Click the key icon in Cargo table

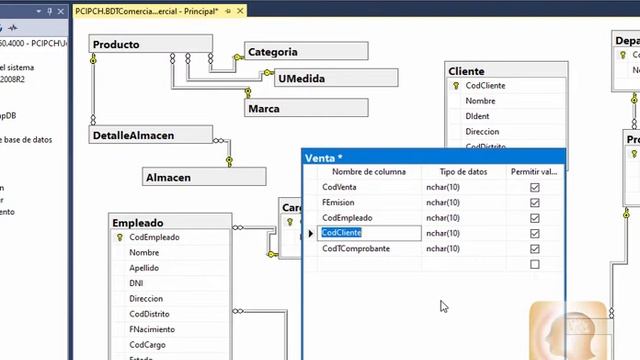[x=290, y=222]
